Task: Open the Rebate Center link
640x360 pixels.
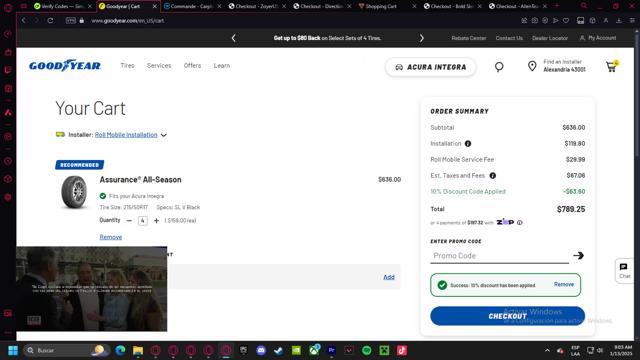Action: tap(469, 38)
